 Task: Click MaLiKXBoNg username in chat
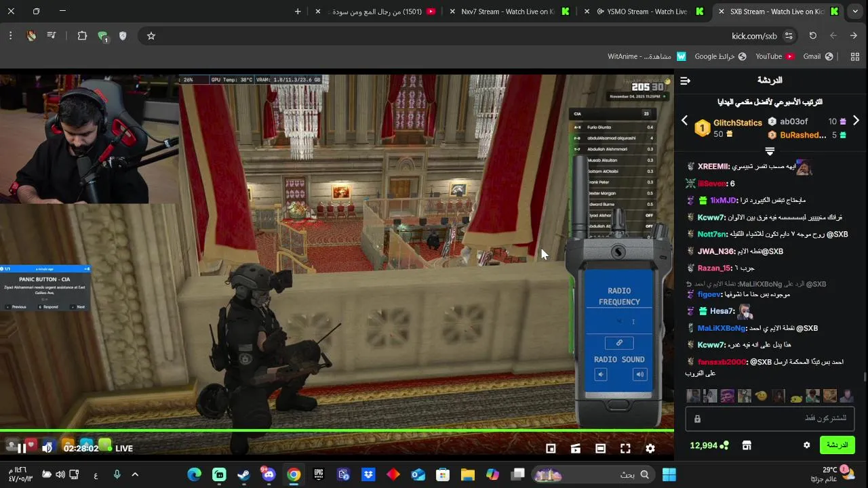pos(722,328)
